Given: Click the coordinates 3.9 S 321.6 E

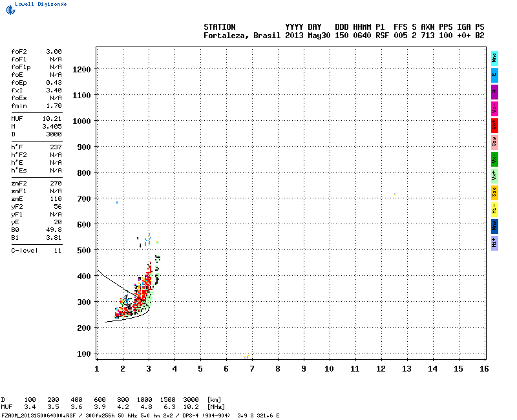Looking at the screenshot, I should (258, 415).
